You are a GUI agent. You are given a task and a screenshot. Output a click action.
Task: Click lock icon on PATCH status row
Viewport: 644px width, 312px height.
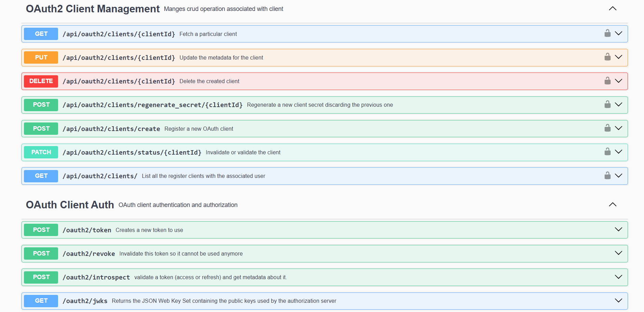click(607, 152)
